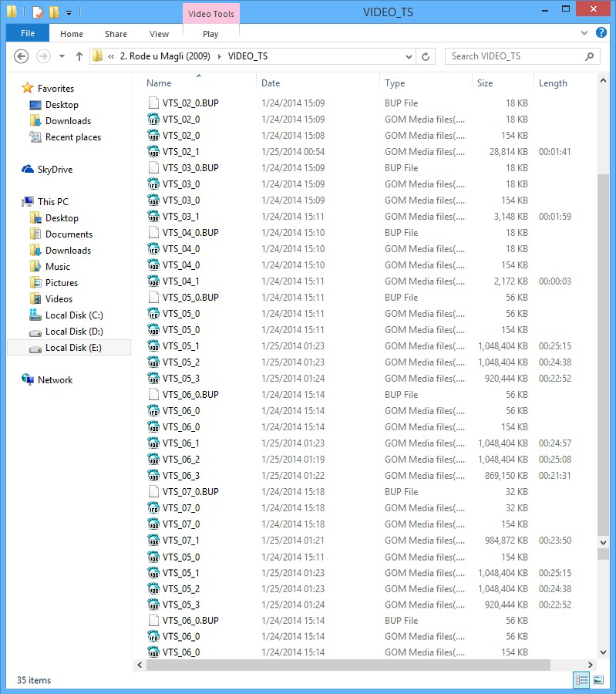616x694 pixels.
Task: Refresh the VIDEO_TS folder listing
Action: click(x=425, y=56)
